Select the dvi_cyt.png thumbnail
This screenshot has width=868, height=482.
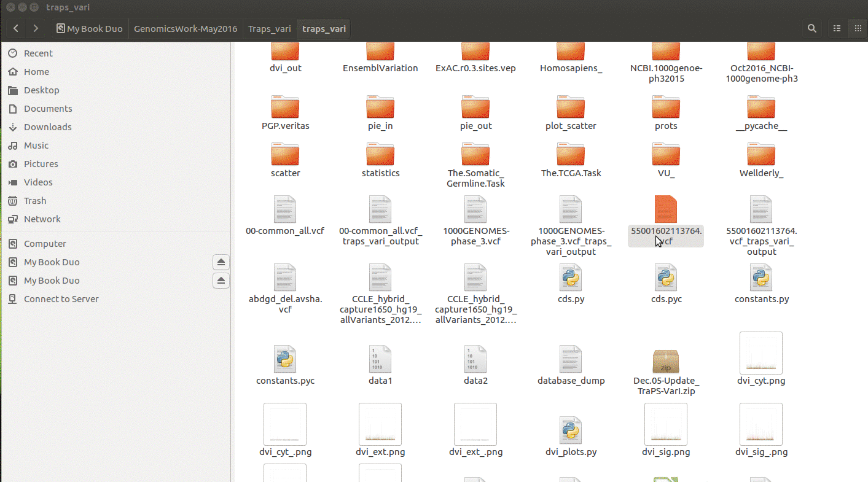pyautogui.click(x=761, y=359)
